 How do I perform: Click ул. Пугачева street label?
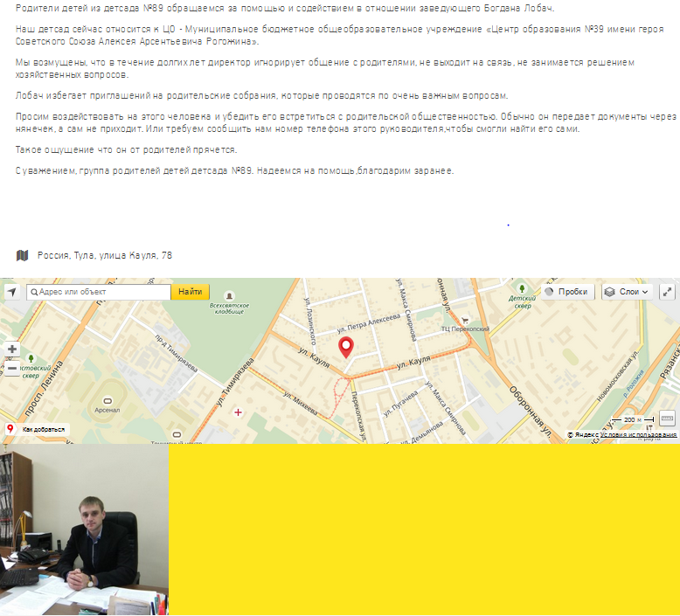tap(400, 404)
